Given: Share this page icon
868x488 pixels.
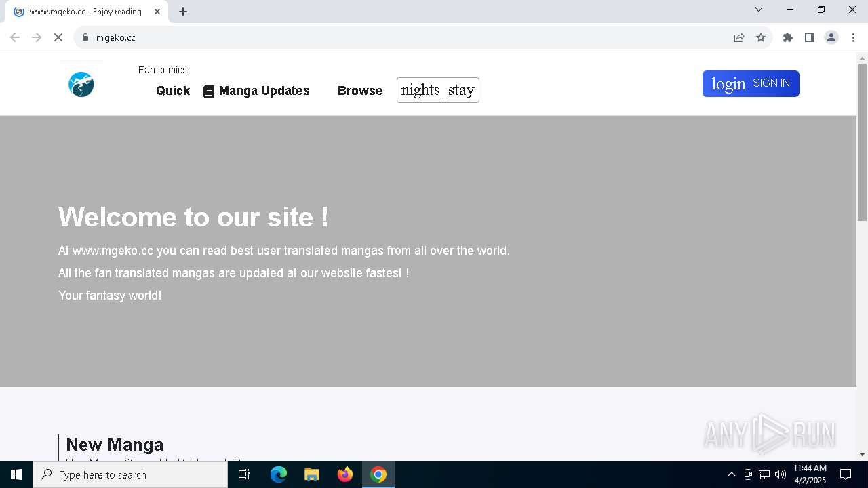Looking at the screenshot, I should pyautogui.click(x=739, y=37).
